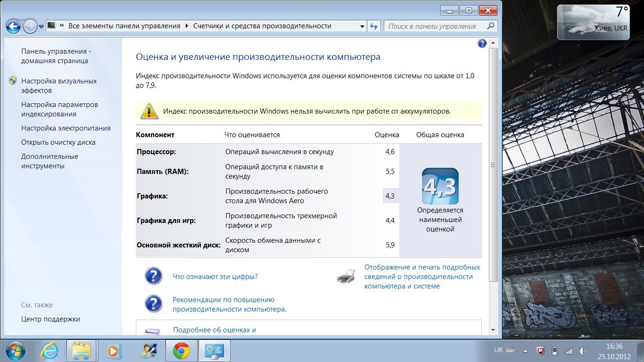
Task: Click the 'Компонент' column header
Action: [x=155, y=135]
